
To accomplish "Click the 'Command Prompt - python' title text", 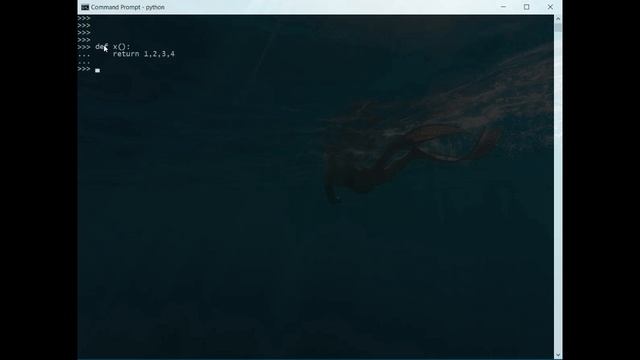I will [x=128, y=7].
